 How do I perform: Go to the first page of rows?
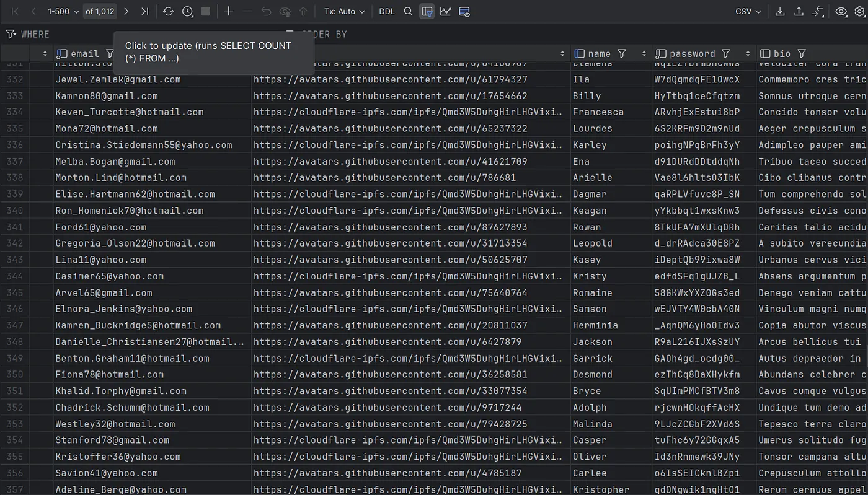(x=15, y=11)
